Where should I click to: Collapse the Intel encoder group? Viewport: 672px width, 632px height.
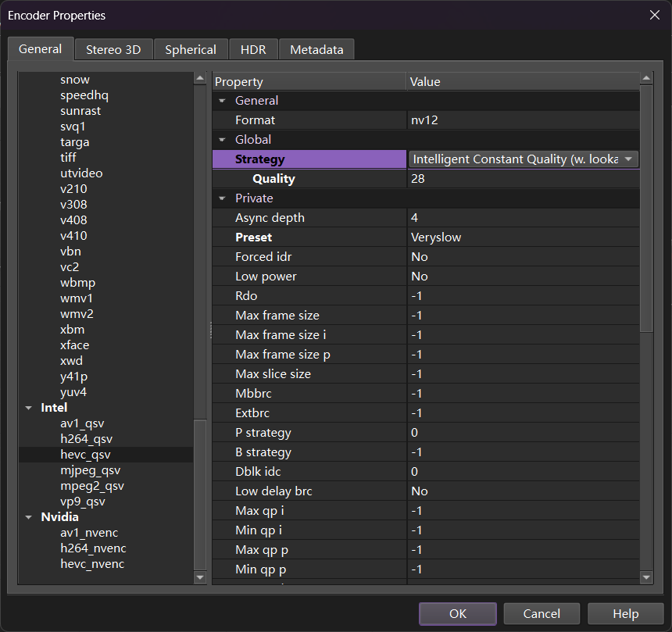pos(29,408)
